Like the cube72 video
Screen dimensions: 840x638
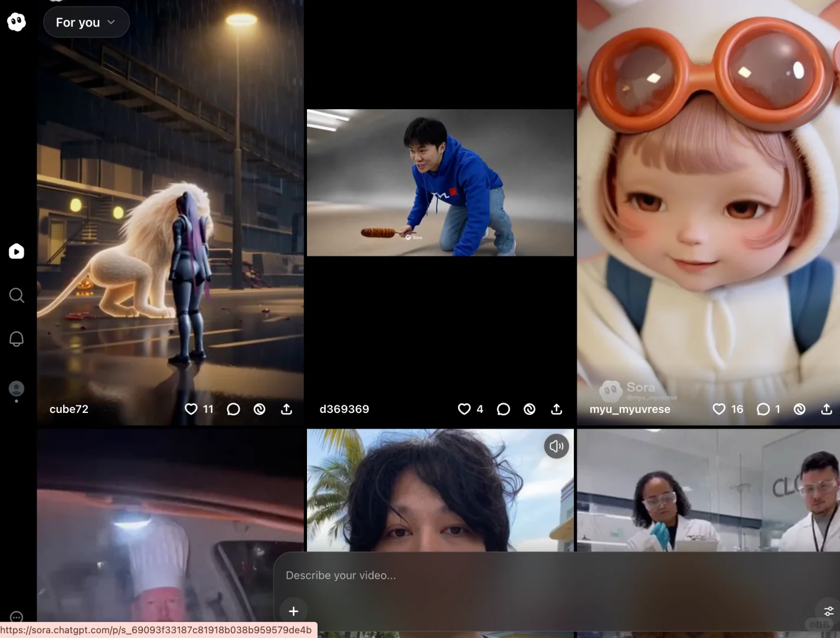click(191, 409)
